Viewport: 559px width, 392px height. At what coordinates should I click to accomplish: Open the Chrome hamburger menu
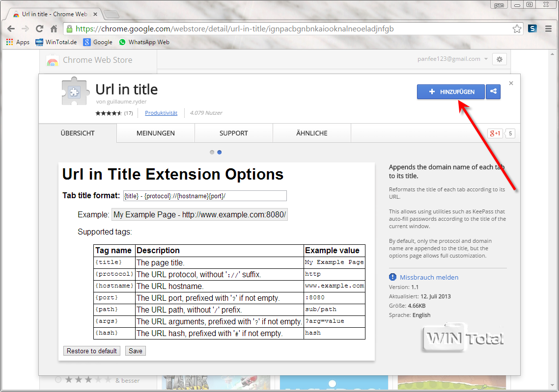[x=548, y=29]
